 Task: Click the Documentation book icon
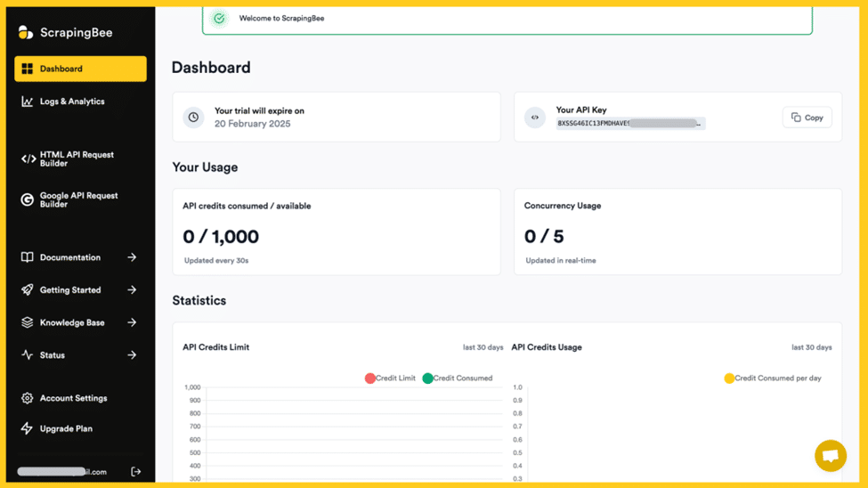point(27,257)
